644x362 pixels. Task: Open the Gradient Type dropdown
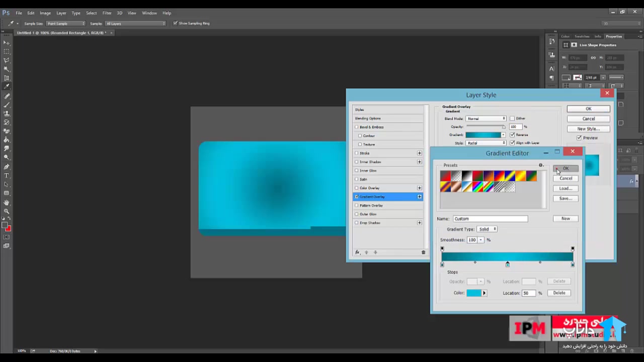[487, 229]
